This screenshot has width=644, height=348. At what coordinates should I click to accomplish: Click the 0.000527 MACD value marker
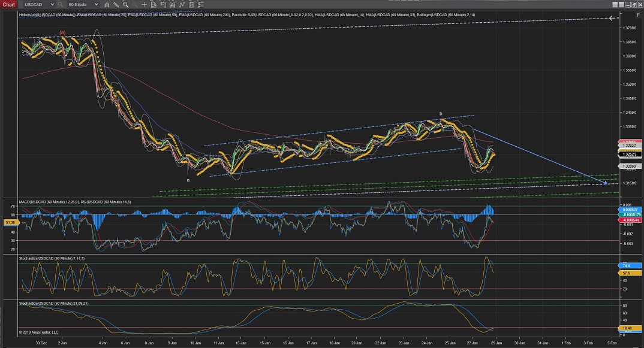pos(630,210)
